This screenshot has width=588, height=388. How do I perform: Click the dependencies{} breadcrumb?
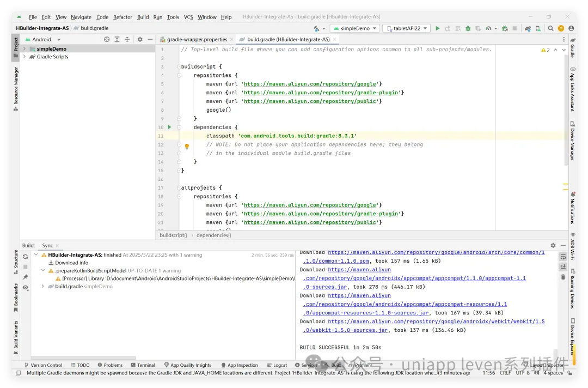tap(214, 235)
